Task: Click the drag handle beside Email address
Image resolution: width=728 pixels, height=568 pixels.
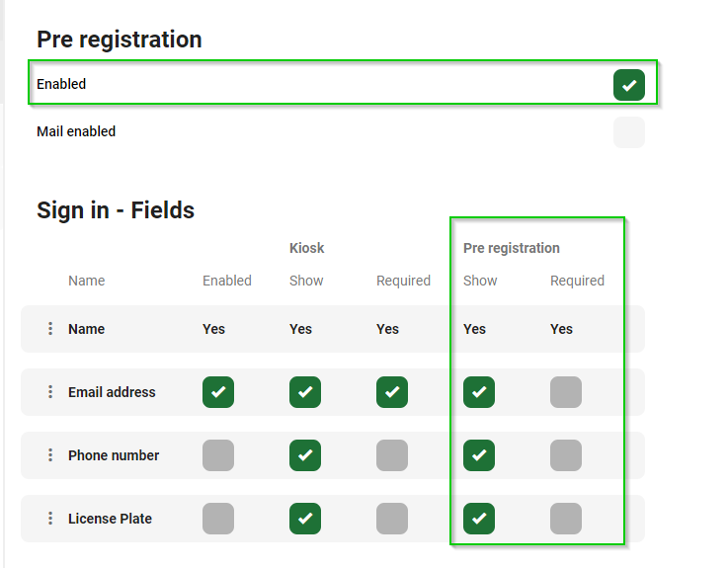Action: 50,392
